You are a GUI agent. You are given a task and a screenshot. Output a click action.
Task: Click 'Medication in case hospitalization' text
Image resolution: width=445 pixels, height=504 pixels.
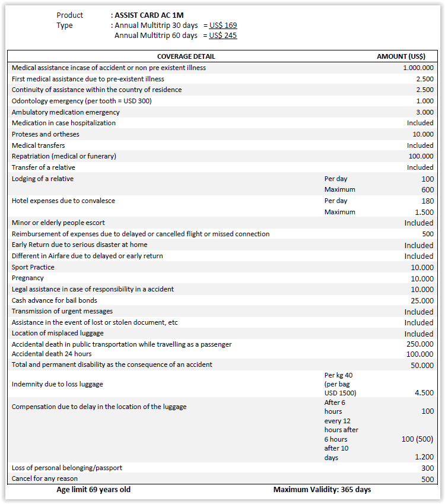63,123
